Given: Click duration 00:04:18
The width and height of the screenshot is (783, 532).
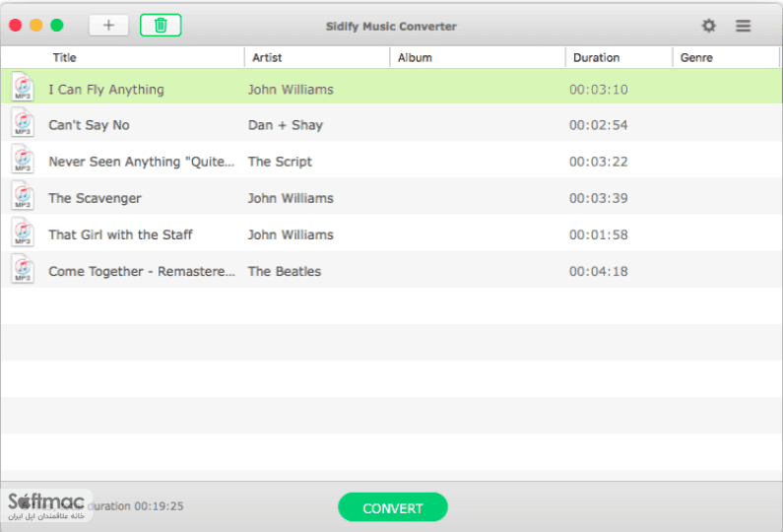Looking at the screenshot, I should (598, 271).
